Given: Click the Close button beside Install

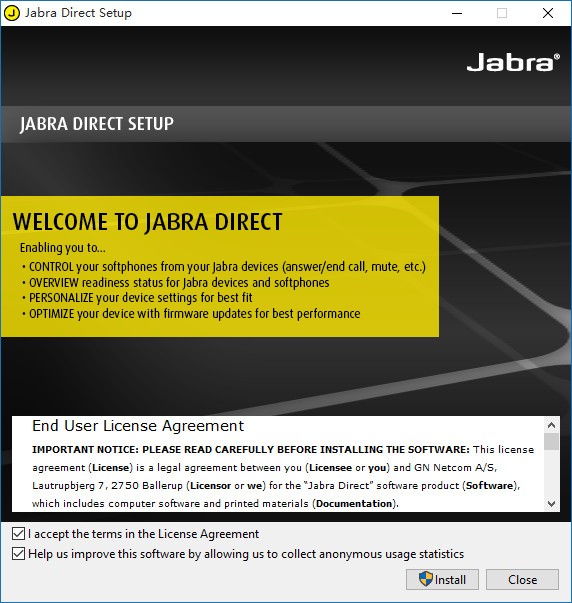Looking at the screenshot, I should point(522,579).
